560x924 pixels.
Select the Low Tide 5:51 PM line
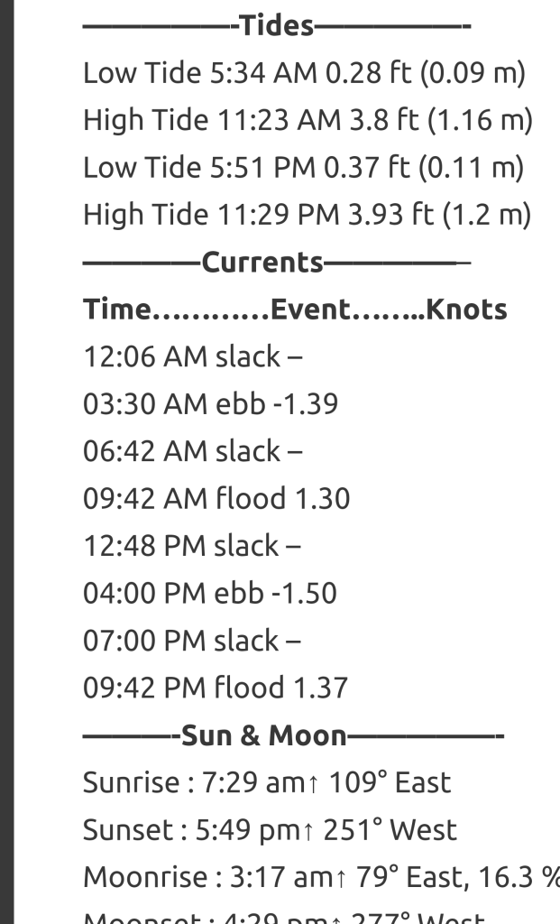[303, 168]
